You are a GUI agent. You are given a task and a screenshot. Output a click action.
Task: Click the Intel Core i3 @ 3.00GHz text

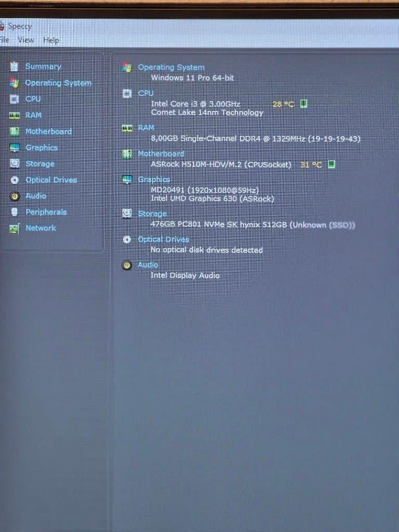tap(195, 103)
